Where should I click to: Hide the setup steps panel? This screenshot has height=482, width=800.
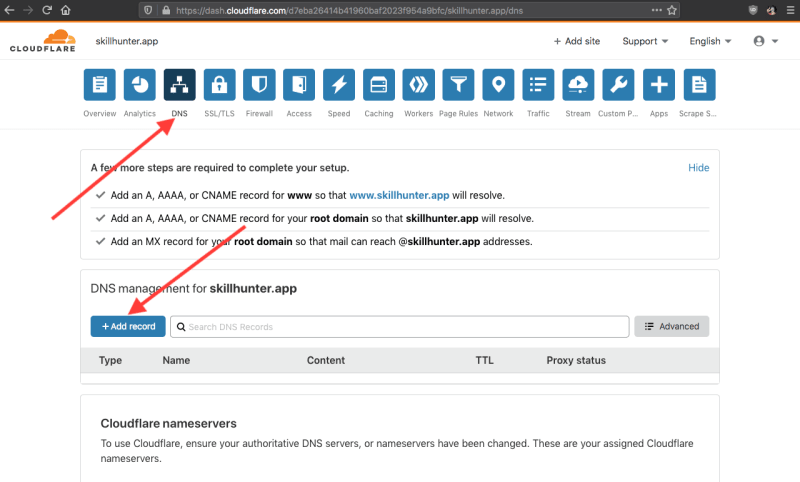[x=698, y=168]
